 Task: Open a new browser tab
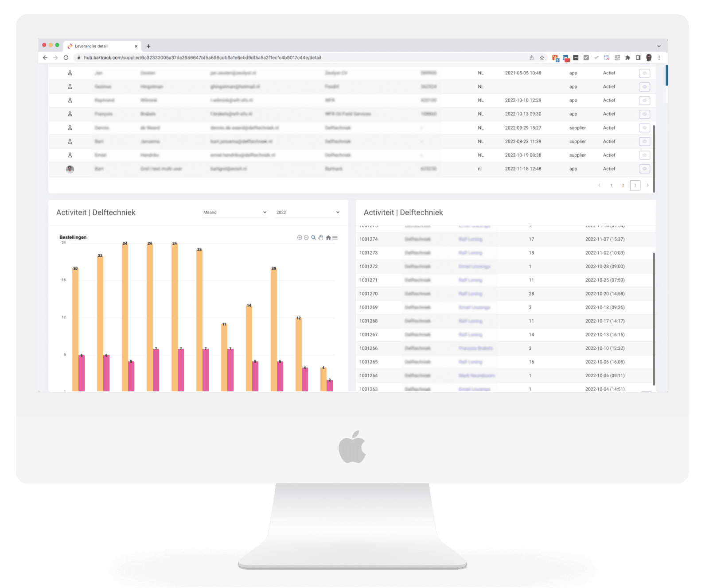coord(148,46)
